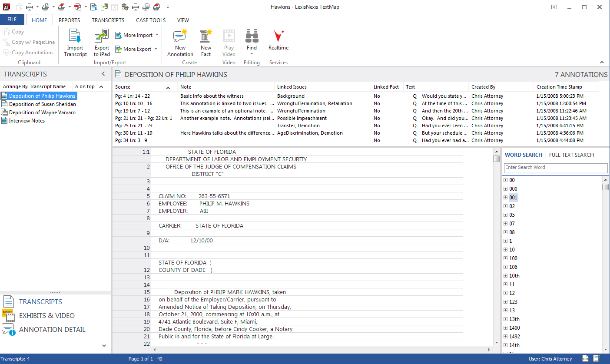Screen dimensions: 610x364
Task: Click Copy Annotations in Clipboard group
Action: click(x=29, y=53)
